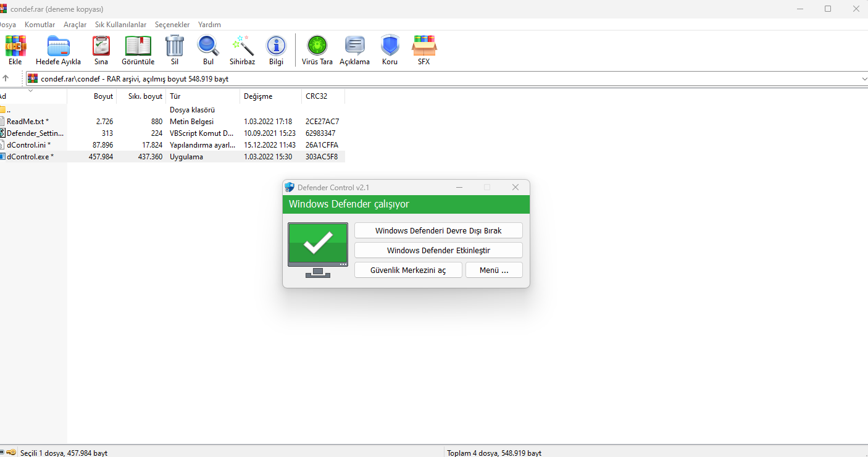The height and width of the screenshot is (457, 868).
Task: Click the packed size value 437.360
Action: coord(151,157)
